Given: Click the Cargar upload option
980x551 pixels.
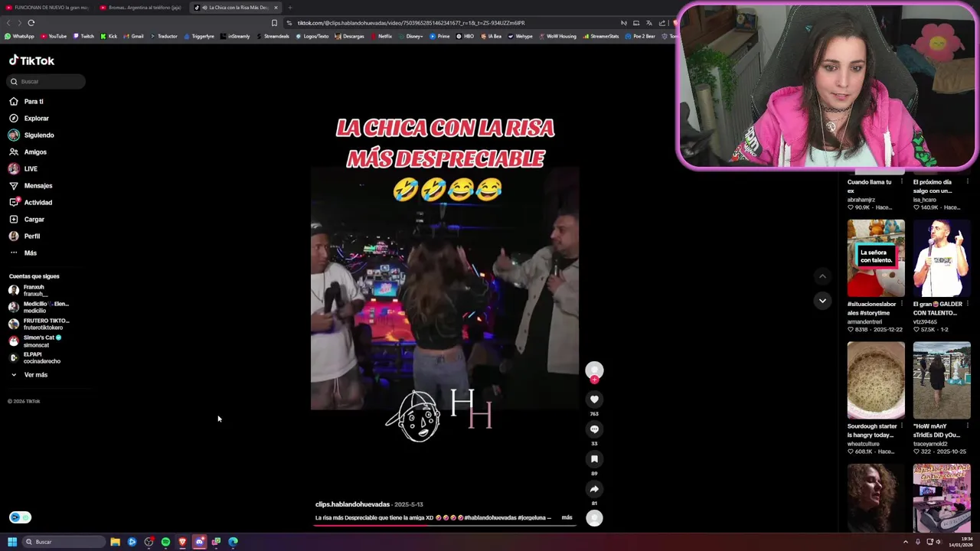Looking at the screenshot, I should (27, 219).
